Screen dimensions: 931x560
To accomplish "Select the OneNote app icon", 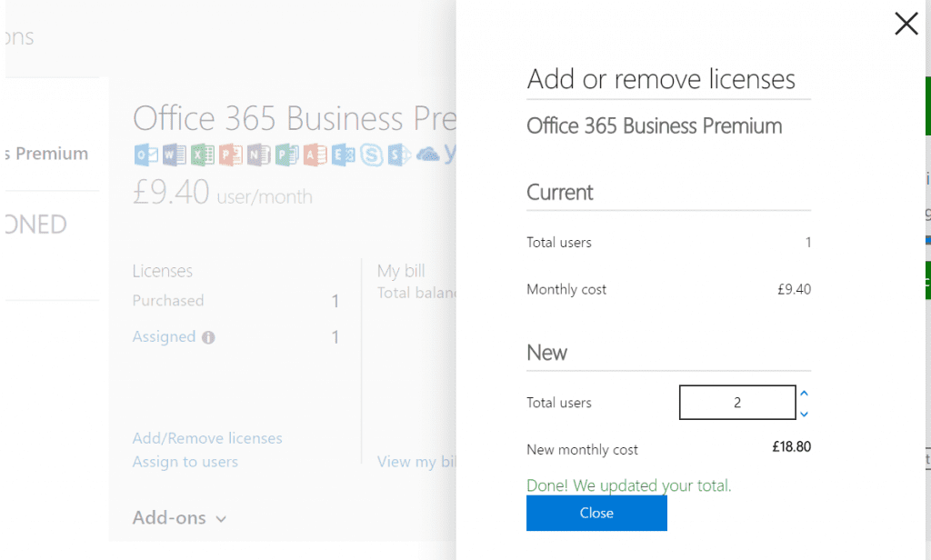I will tap(260, 155).
